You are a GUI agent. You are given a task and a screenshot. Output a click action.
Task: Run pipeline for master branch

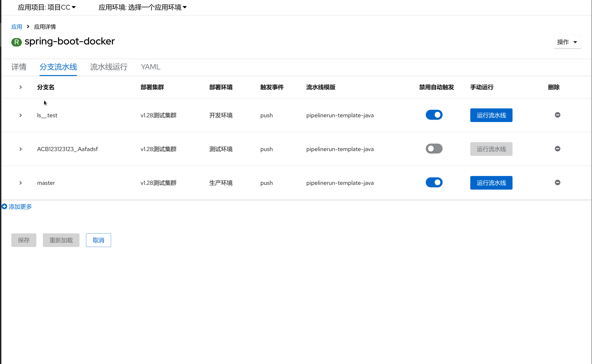coord(491,183)
